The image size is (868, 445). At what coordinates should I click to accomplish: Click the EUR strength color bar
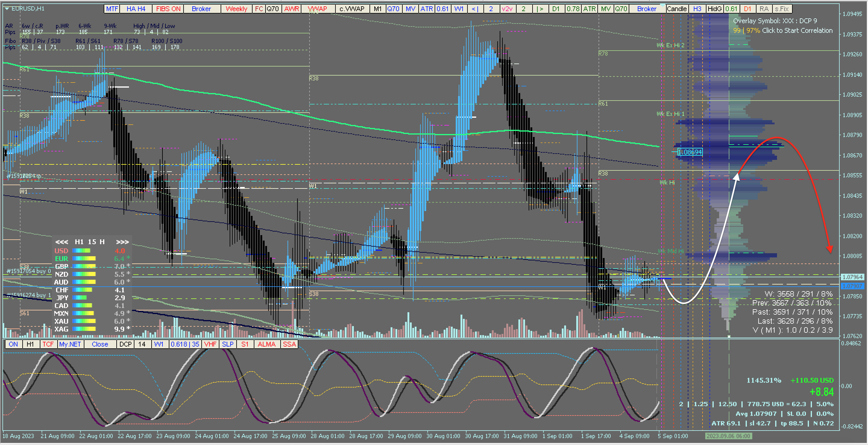(x=84, y=259)
